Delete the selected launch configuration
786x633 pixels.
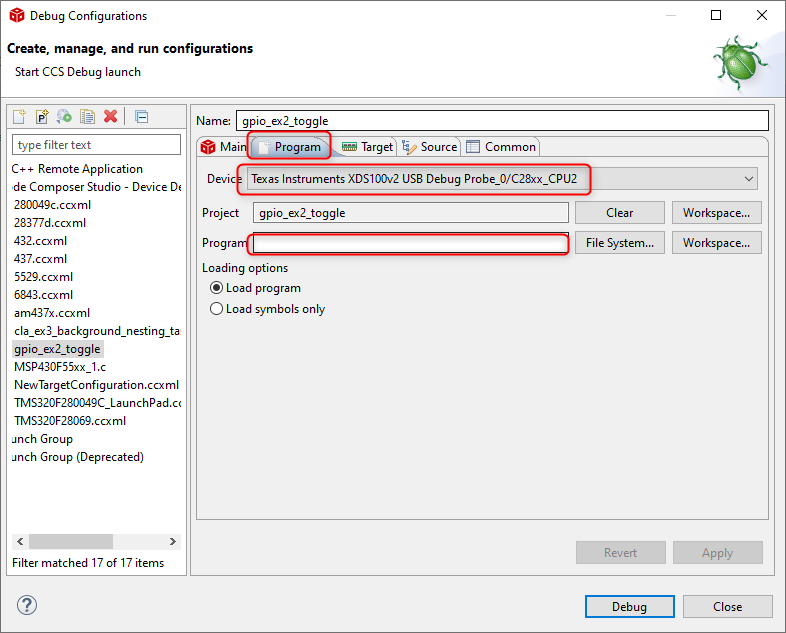pyautogui.click(x=110, y=116)
